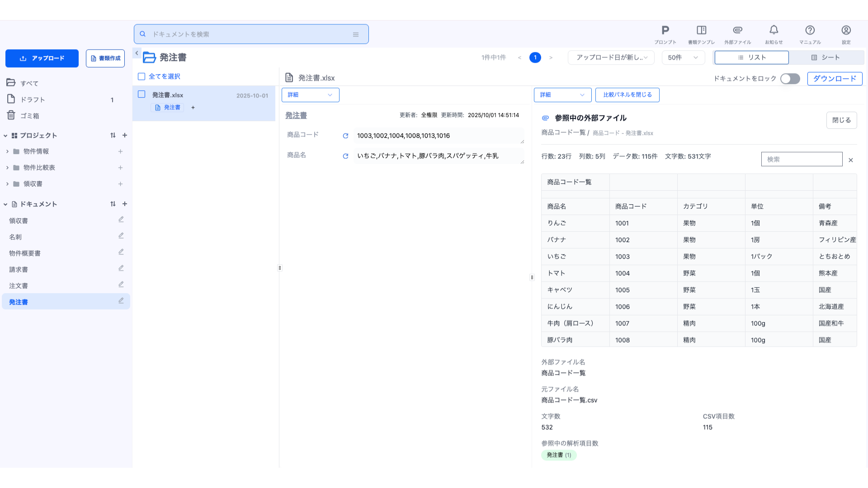Open the 50件 page size dropdown
Viewport: 868px width, 488px height.
[x=683, y=57]
